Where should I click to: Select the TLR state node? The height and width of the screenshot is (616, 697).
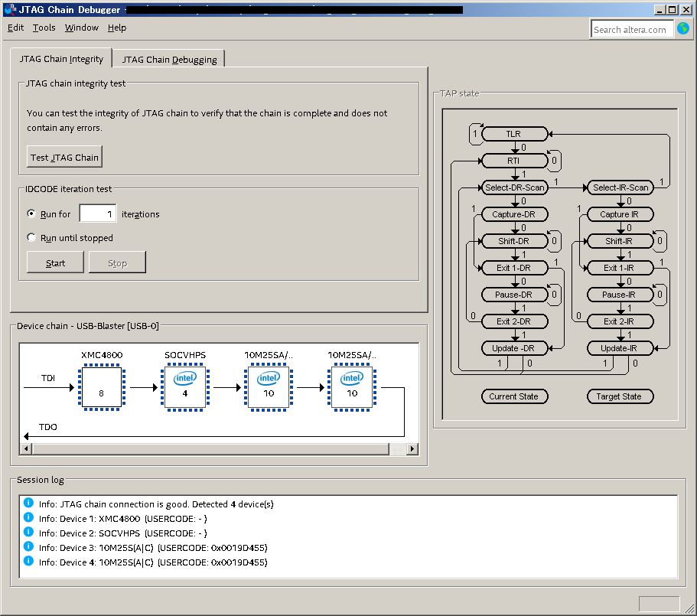pos(515,134)
